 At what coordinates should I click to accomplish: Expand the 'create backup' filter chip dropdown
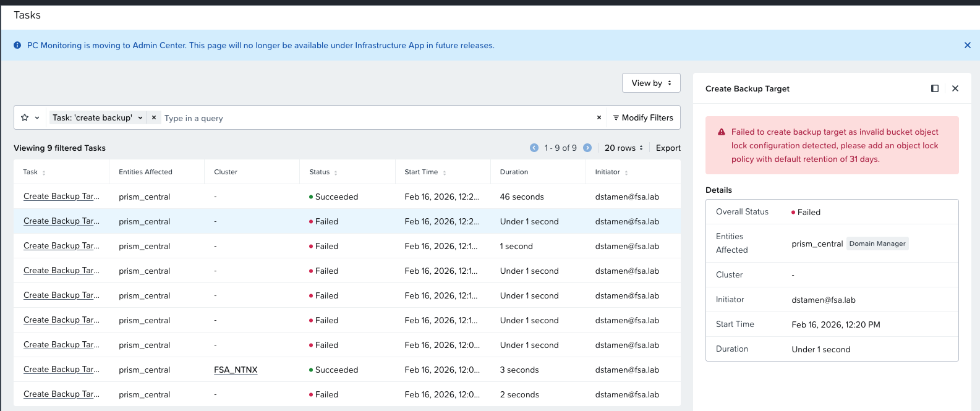pyautogui.click(x=140, y=117)
